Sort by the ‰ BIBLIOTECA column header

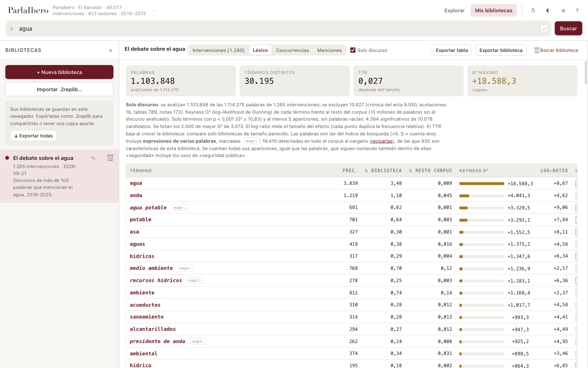pyautogui.click(x=383, y=171)
